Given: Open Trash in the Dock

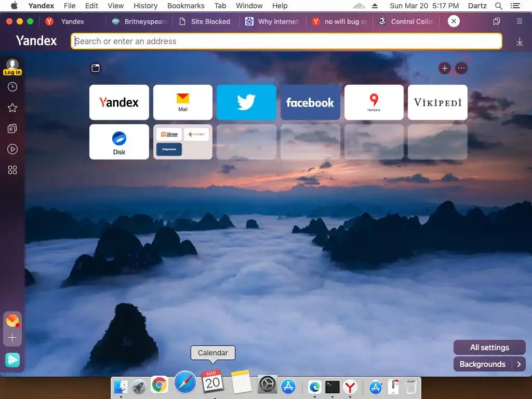Looking at the screenshot, I should (411, 387).
